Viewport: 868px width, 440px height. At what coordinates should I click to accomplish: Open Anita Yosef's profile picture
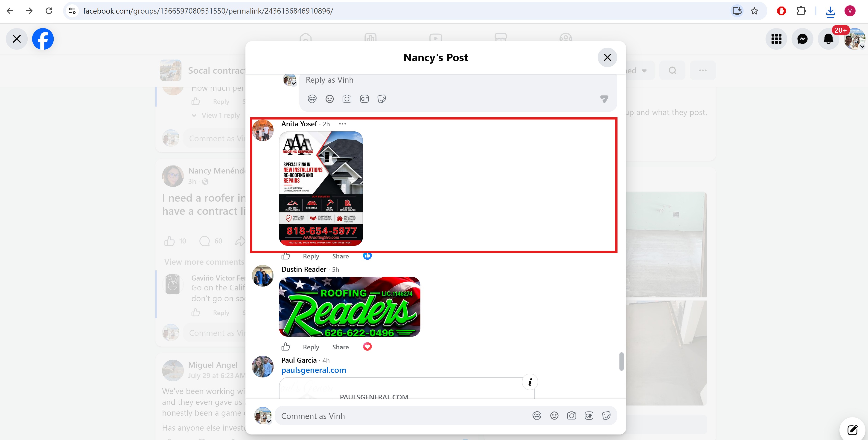(x=263, y=130)
